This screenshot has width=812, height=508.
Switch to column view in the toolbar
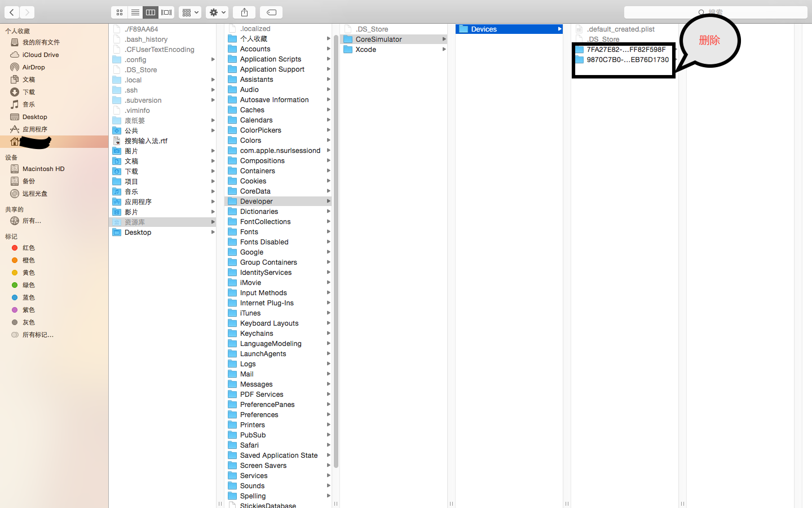[151, 12]
